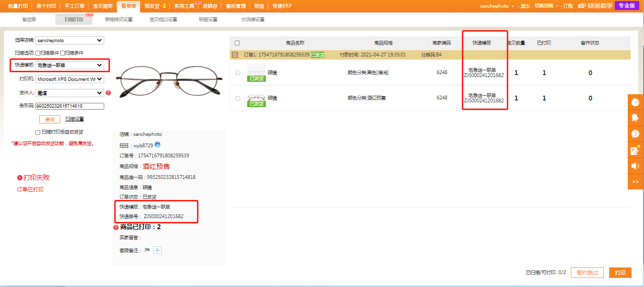The width and height of the screenshot is (644, 287).
Task: Click the plus icon next to 客服备注
Action: (x=157, y=250)
